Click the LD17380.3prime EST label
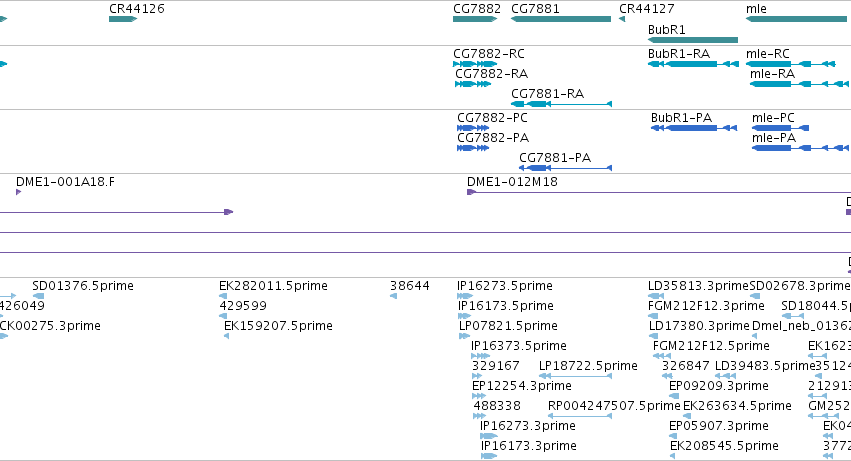 pos(700,326)
